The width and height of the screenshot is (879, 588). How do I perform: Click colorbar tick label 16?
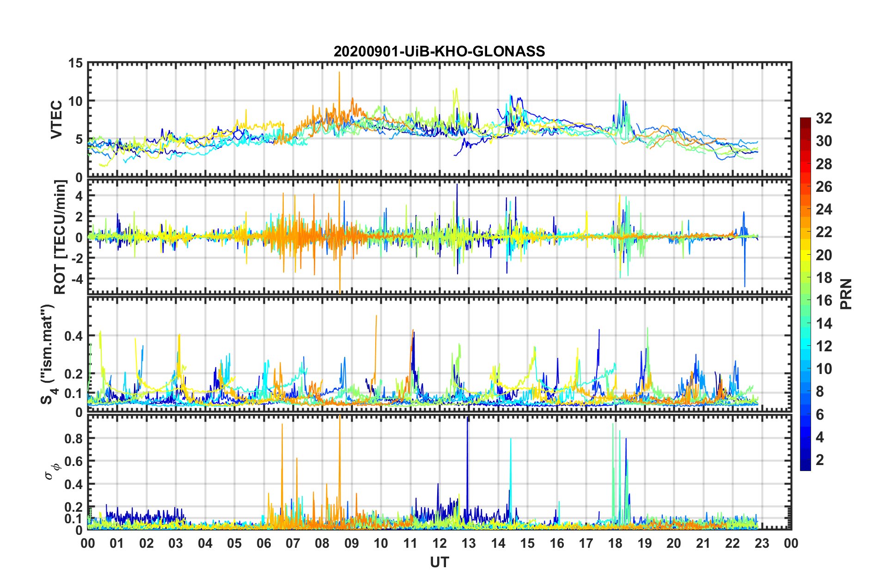pyautogui.click(x=824, y=300)
